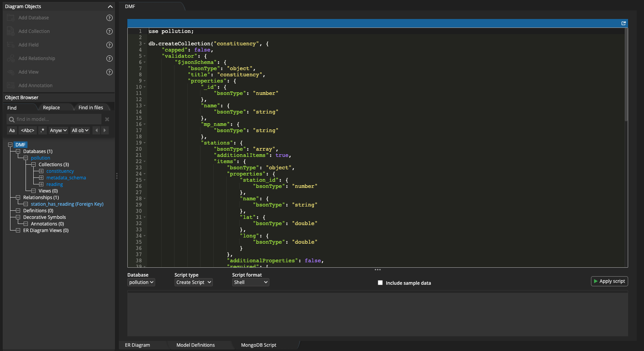Clear the find in model search box
This screenshot has height=351, width=644.
coord(107,119)
